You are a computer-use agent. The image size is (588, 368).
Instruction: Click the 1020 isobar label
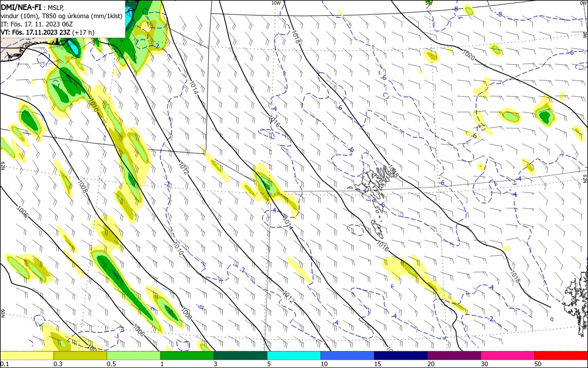pyautogui.click(x=469, y=55)
